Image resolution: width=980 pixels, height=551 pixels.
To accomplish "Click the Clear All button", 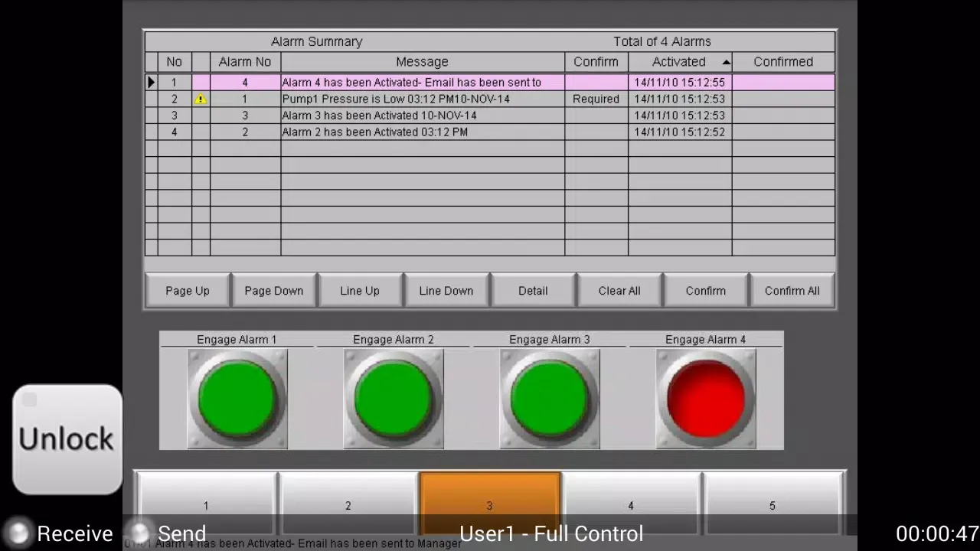I will click(619, 291).
